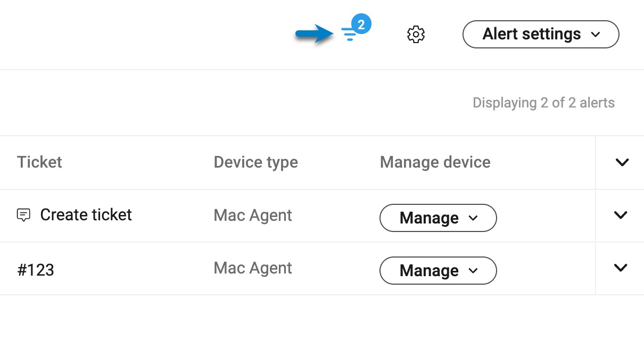Click the chevron inside Alert settings
Screen dimensions: 644x348
click(596, 35)
